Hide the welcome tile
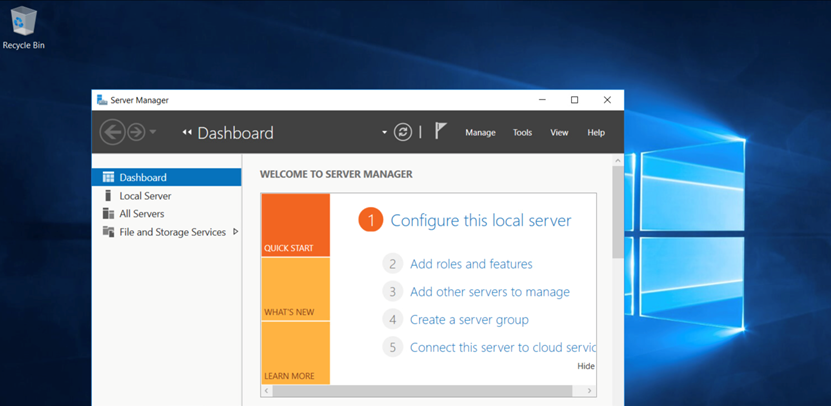The width and height of the screenshot is (831, 406). [586, 366]
